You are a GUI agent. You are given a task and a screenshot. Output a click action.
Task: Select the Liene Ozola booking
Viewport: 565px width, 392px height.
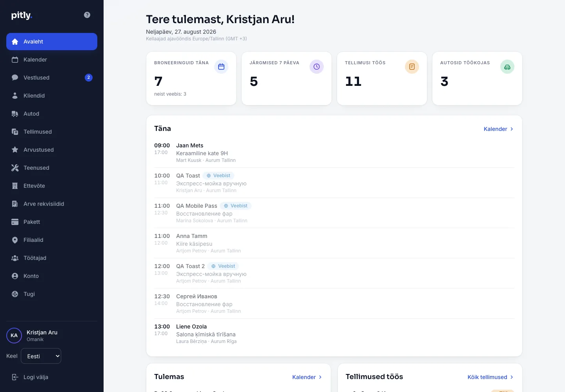point(334,334)
